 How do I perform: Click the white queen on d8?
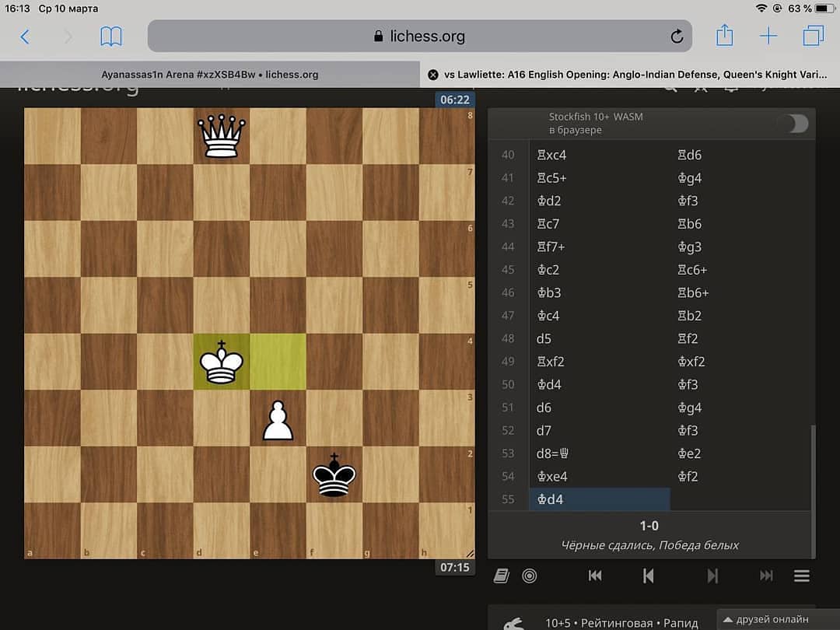click(x=222, y=136)
